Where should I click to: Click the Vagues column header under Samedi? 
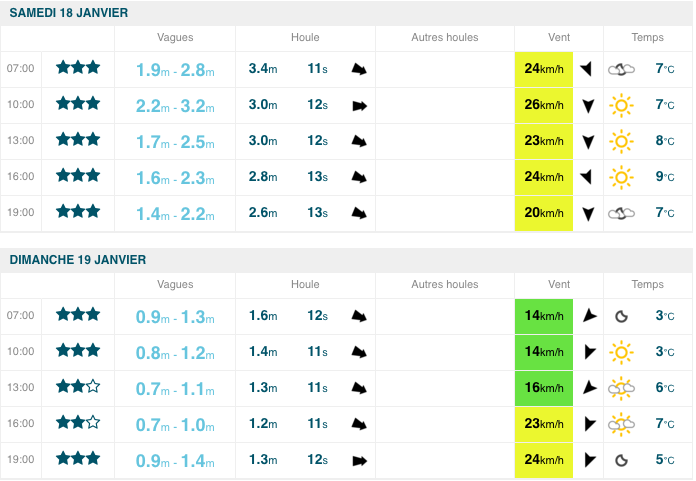[175, 38]
